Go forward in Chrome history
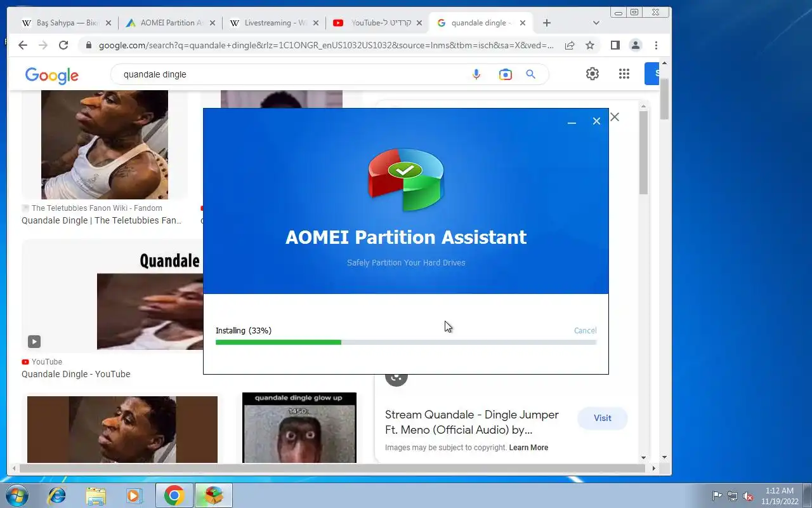 pyautogui.click(x=43, y=45)
